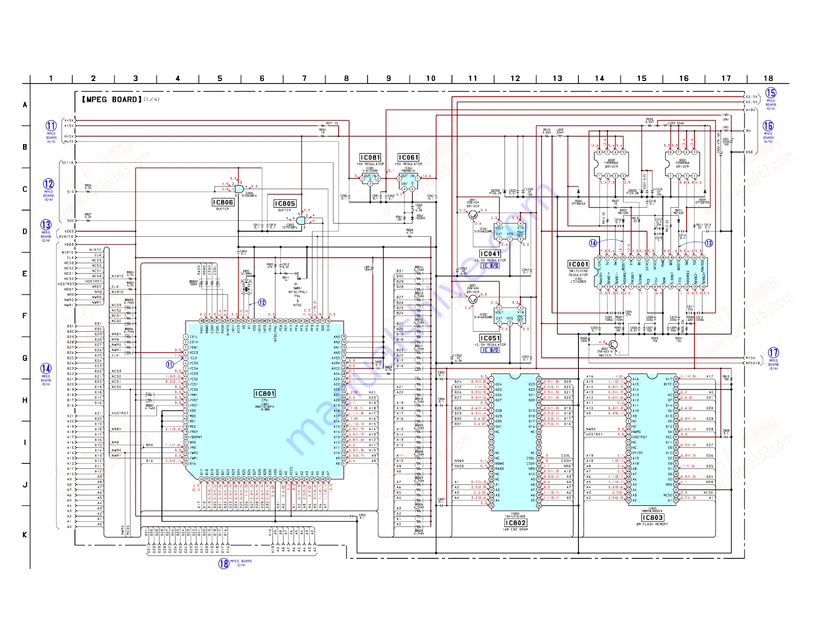Click row header G

click(x=25, y=358)
